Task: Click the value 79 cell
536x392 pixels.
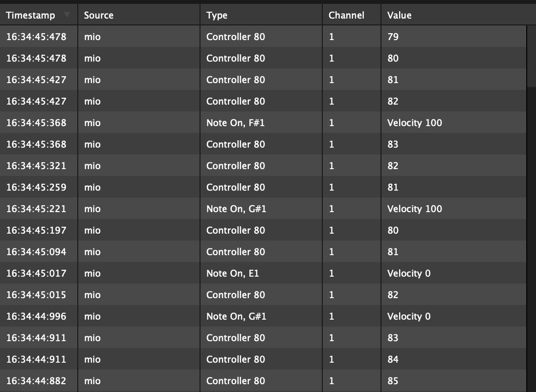Action: pos(393,37)
